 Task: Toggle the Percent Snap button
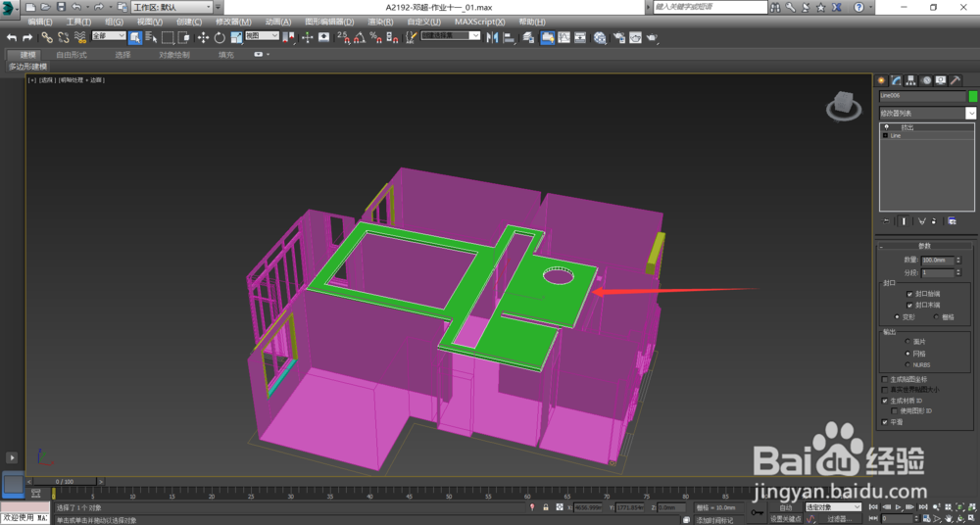point(375,37)
